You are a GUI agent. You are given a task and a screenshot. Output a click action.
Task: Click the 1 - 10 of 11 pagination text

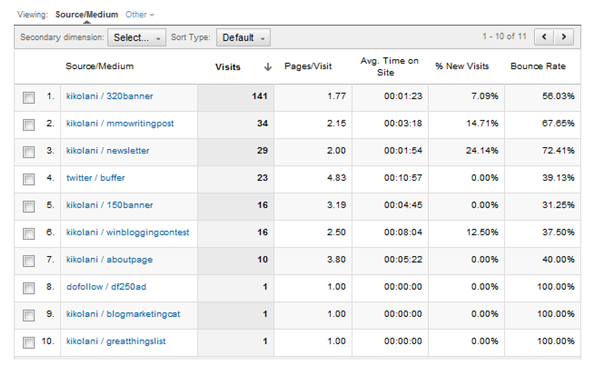click(504, 36)
